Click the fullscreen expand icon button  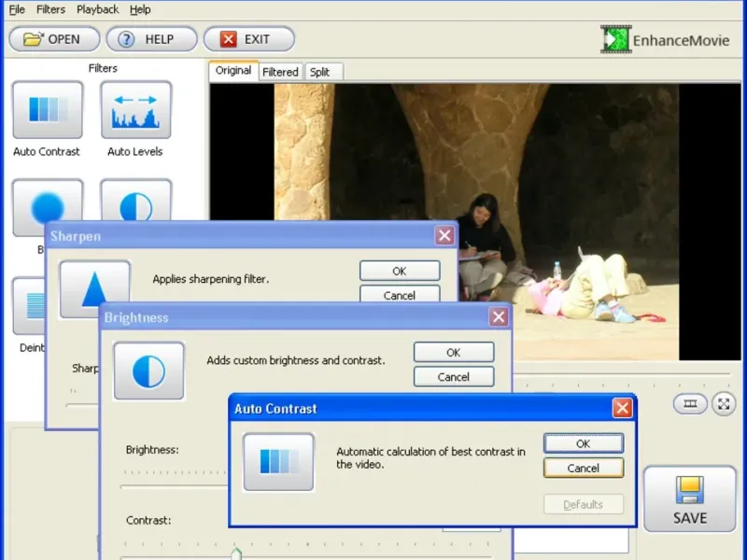[724, 404]
